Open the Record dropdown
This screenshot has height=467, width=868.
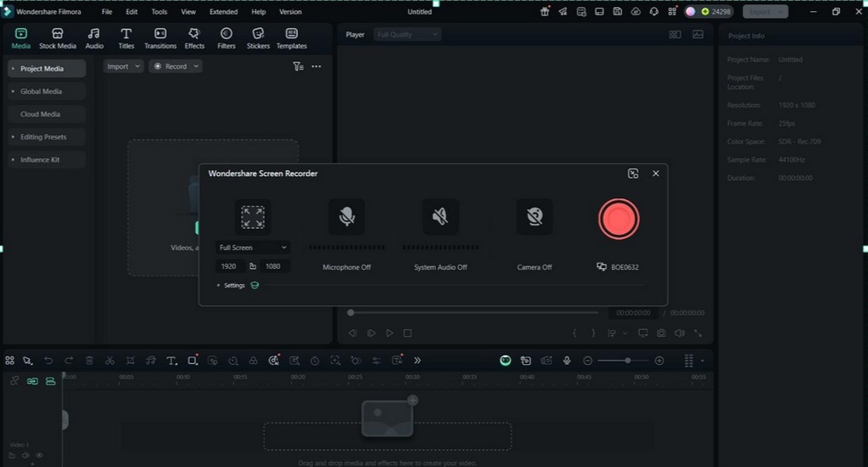pos(175,66)
